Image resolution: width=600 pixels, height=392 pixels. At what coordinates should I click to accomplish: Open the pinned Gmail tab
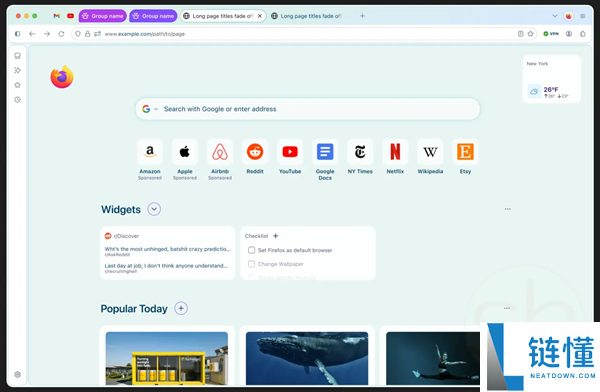(57, 16)
